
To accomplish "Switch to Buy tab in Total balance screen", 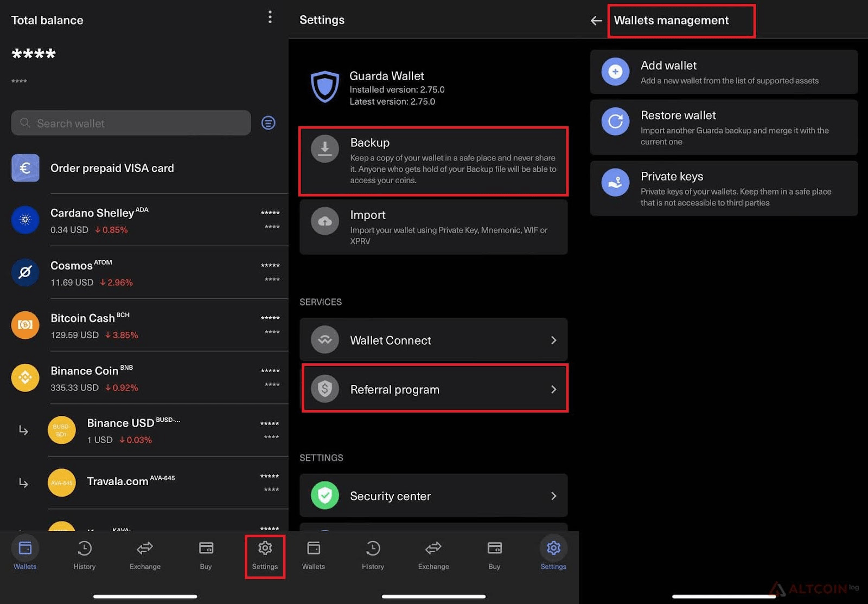I will (206, 555).
